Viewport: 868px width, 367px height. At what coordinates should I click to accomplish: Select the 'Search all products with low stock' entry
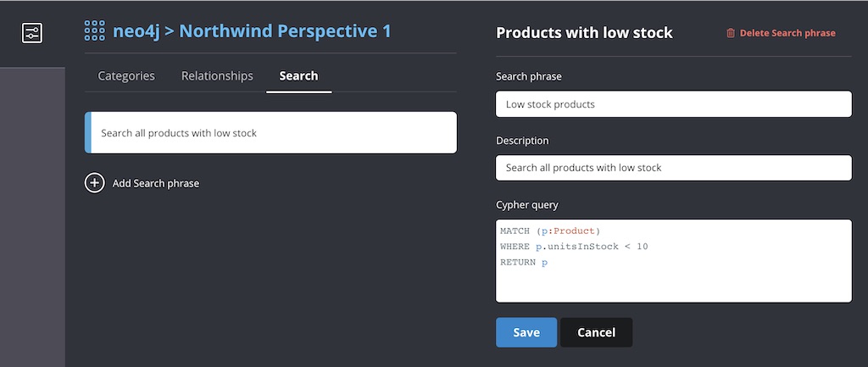click(270, 133)
